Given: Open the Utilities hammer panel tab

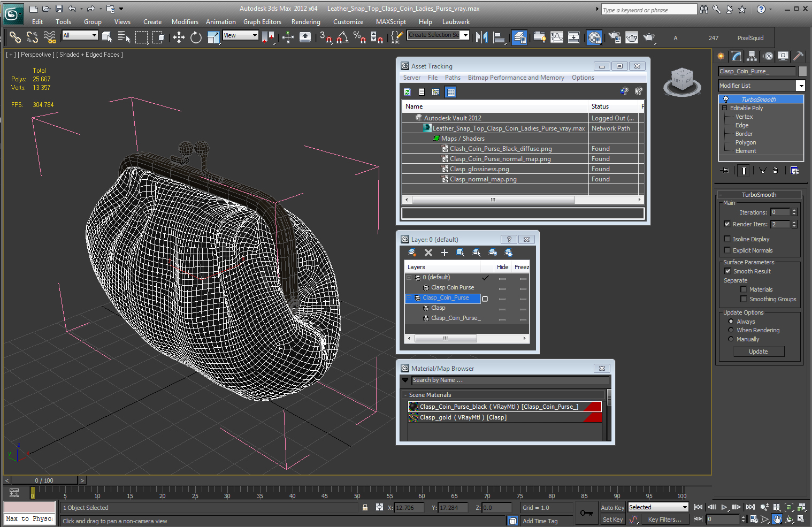Looking at the screenshot, I should pyautogui.click(x=798, y=56).
